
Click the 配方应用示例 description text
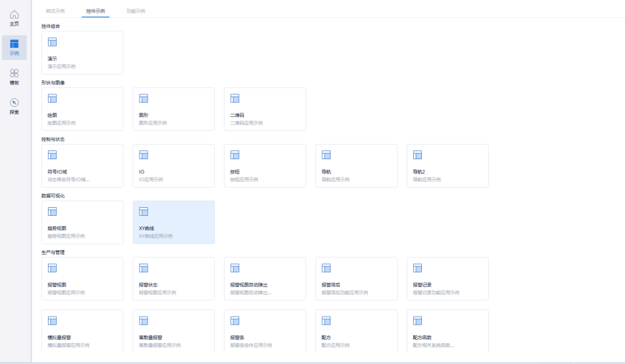[336, 345]
